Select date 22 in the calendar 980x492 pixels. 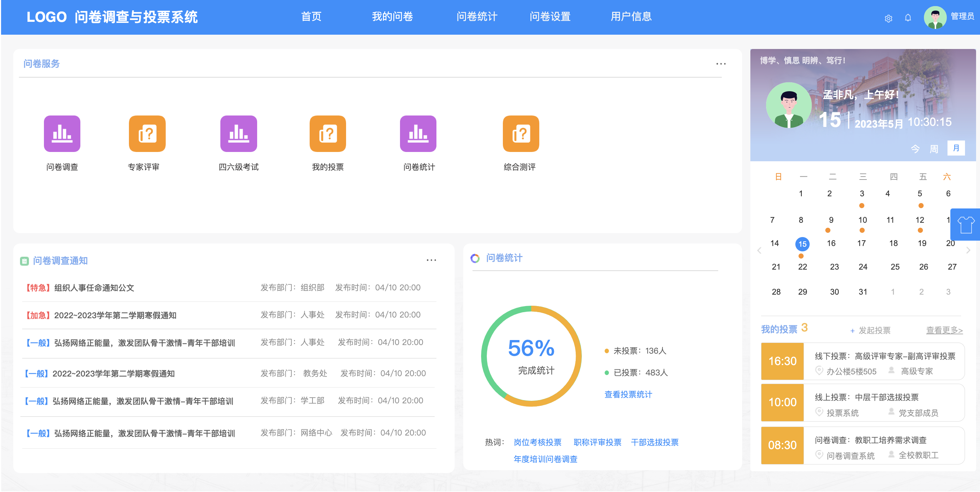(x=802, y=267)
